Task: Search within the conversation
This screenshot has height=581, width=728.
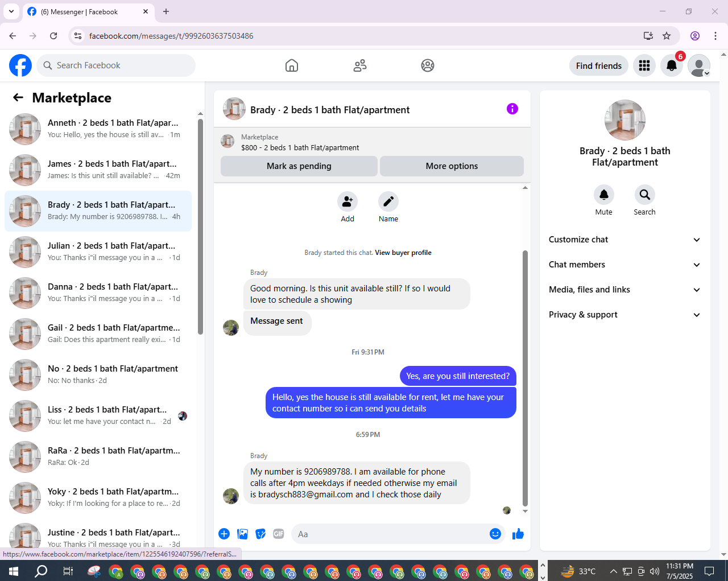Action: 644,195
